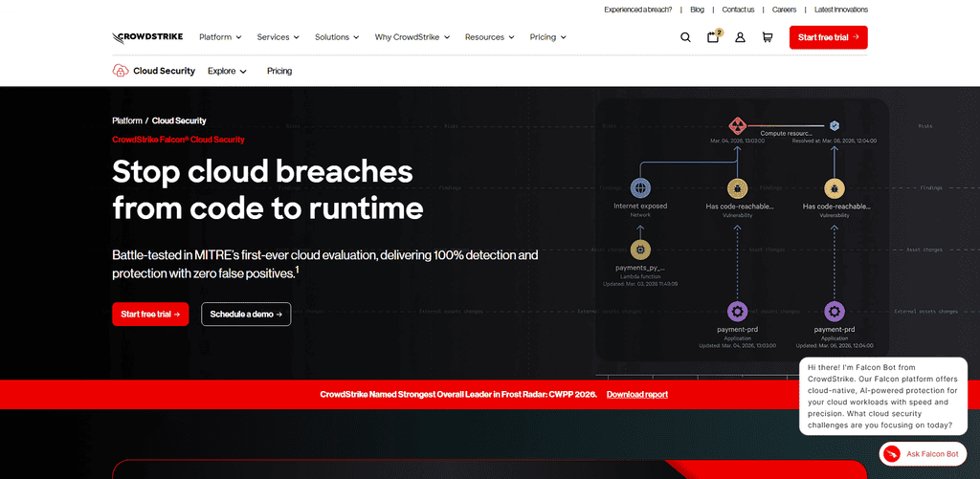Image resolution: width=980 pixels, height=479 pixels.
Task: Open the search magnifier icon
Action: click(x=685, y=37)
